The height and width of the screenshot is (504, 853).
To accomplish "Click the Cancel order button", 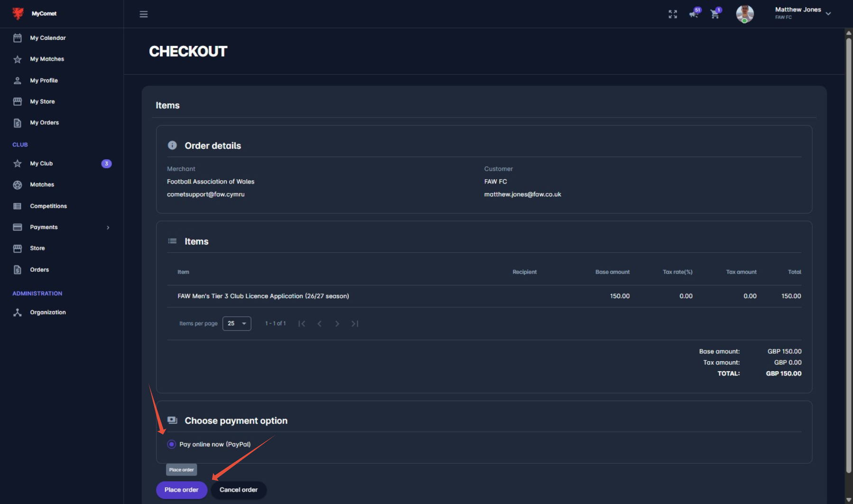I will point(239,490).
